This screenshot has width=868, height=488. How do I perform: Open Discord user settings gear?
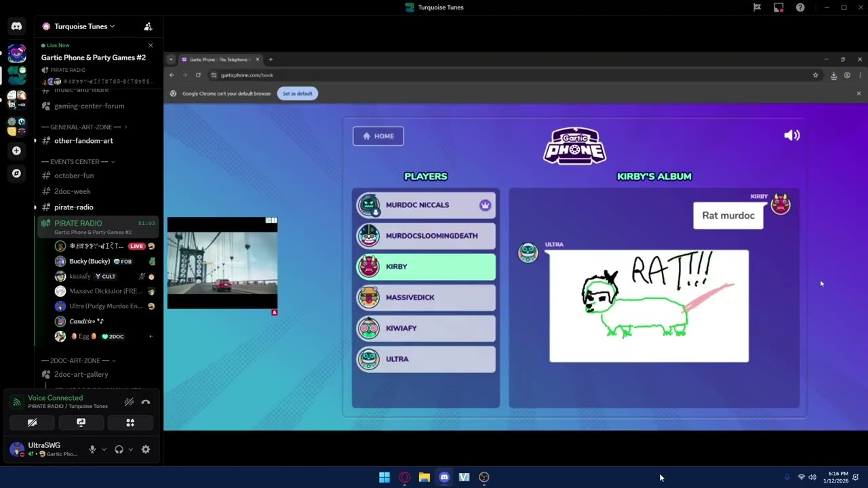[x=145, y=449]
